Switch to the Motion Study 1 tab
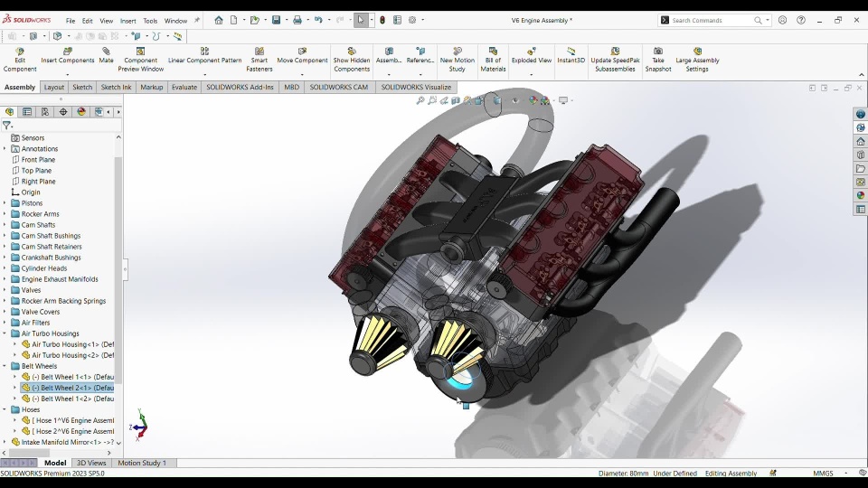The height and width of the screenshot is (488, 868). click(142, 463)
